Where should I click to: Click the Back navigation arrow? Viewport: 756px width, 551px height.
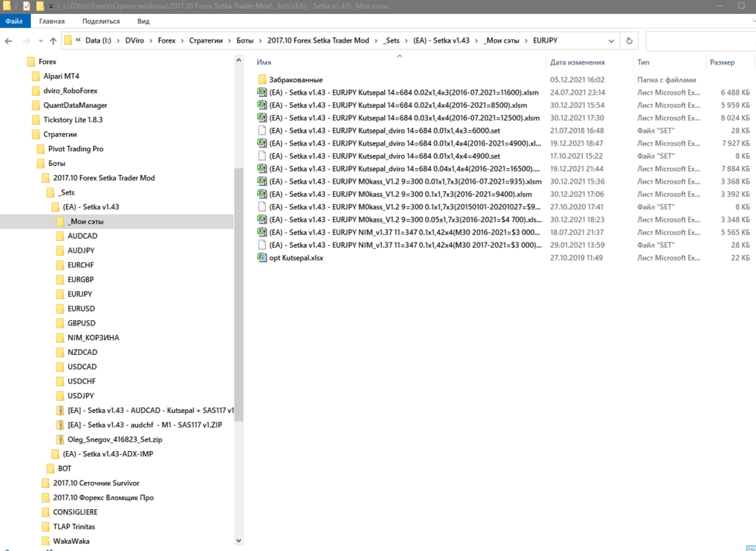tap(9, 41)
